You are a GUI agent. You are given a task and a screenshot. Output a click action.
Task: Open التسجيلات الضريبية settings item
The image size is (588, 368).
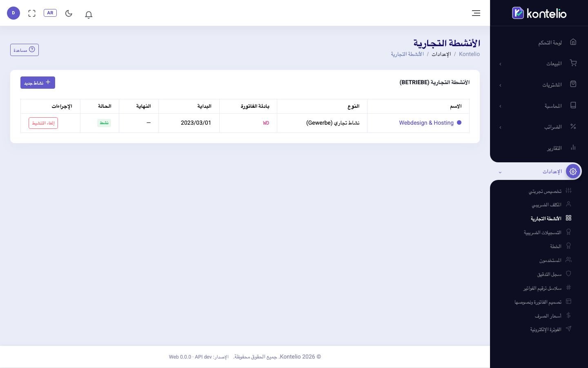(548, 232)
